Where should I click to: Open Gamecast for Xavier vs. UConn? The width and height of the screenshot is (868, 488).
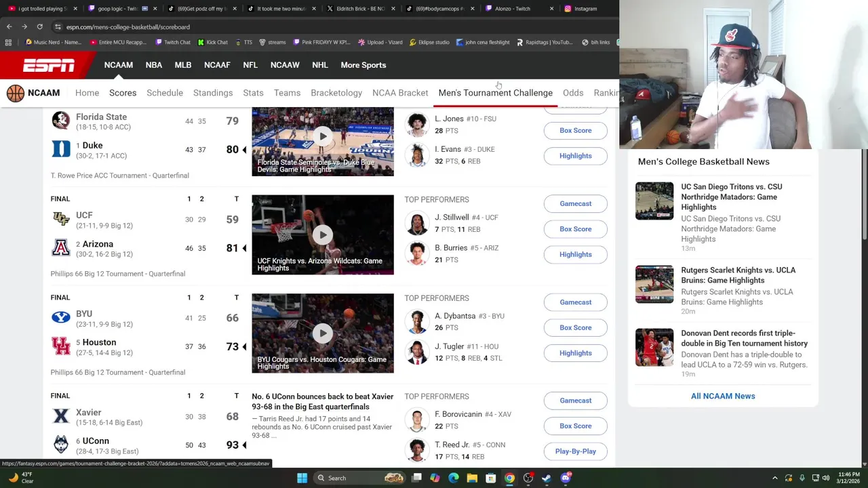point(576,401)
